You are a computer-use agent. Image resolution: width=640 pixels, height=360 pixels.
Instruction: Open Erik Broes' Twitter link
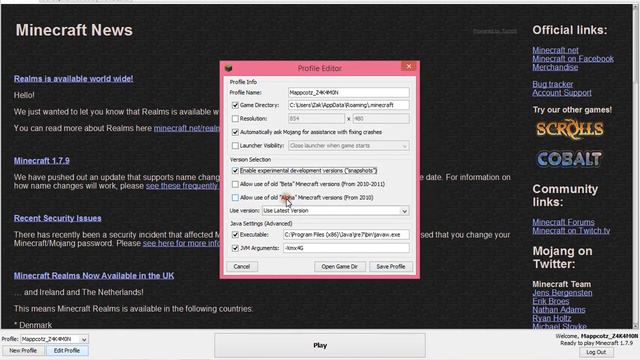tap(551, 301)
